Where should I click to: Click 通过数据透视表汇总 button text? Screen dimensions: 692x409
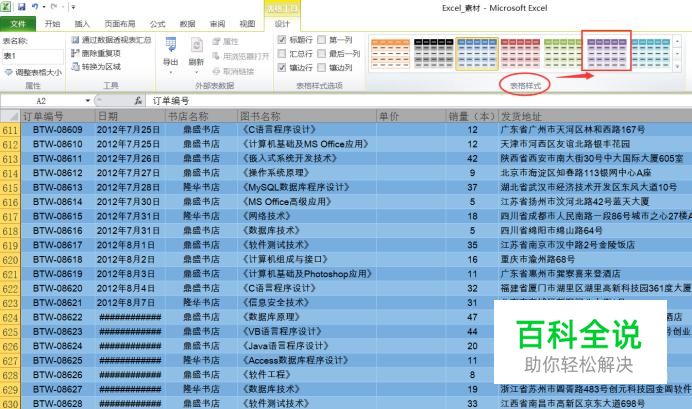pos(117,40)
